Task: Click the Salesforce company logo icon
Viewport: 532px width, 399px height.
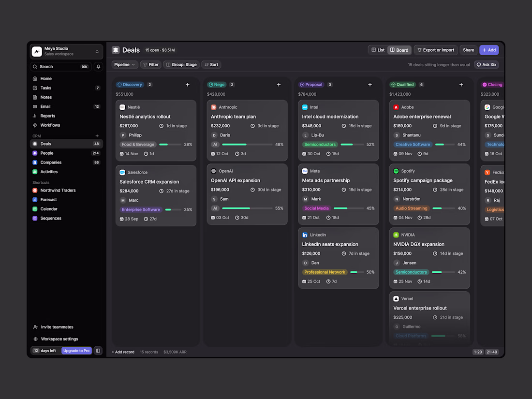Action: pyautogui.click(x=122, y=172)
